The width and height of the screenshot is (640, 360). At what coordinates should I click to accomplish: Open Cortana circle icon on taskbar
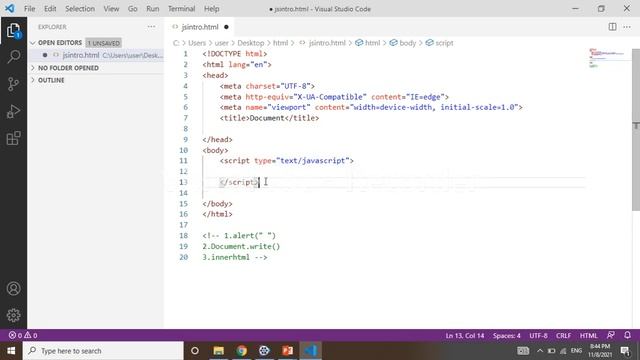(195, 351)
